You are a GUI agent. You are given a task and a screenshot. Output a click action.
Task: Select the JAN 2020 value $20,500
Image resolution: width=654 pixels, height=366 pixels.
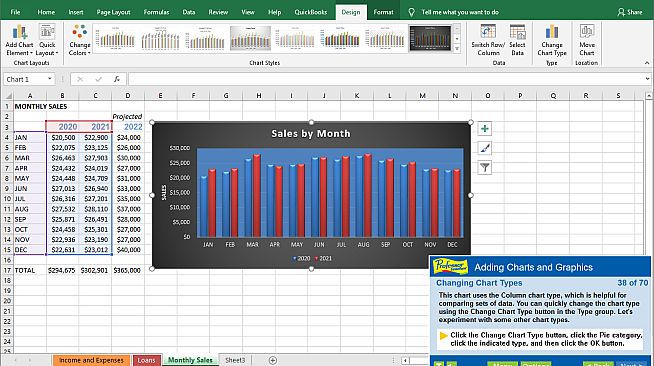point(63,137)
